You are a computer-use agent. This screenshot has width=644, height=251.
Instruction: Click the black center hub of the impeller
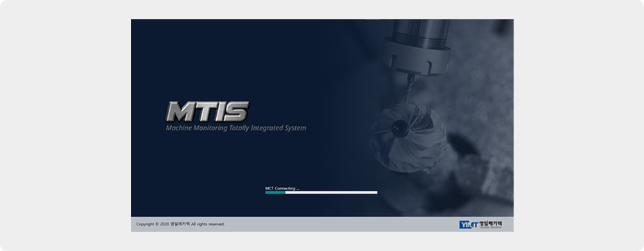click(x=400, y=128)
